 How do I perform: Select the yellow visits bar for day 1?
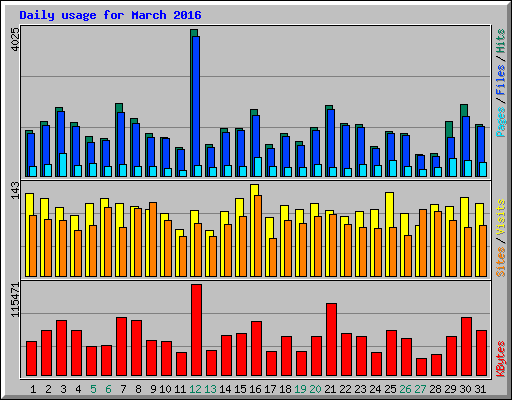(x=28, y=235)
